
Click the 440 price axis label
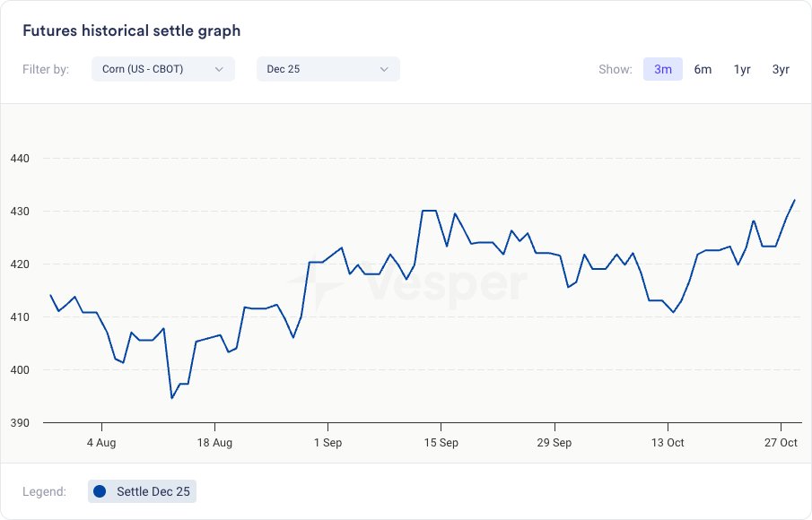20,159
